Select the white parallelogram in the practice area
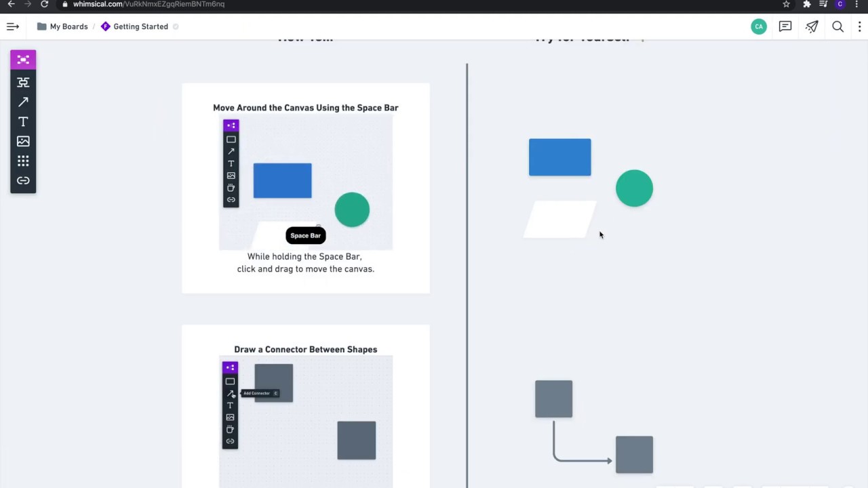The width and height of the screenshot is (868, 488). coord(559,219)
